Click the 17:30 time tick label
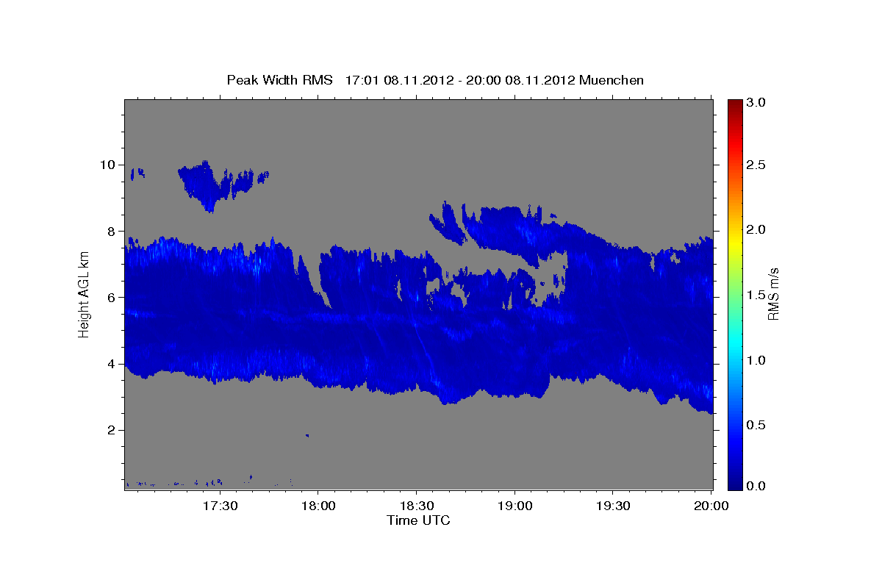The image size is (882, 588). [220, 506]
